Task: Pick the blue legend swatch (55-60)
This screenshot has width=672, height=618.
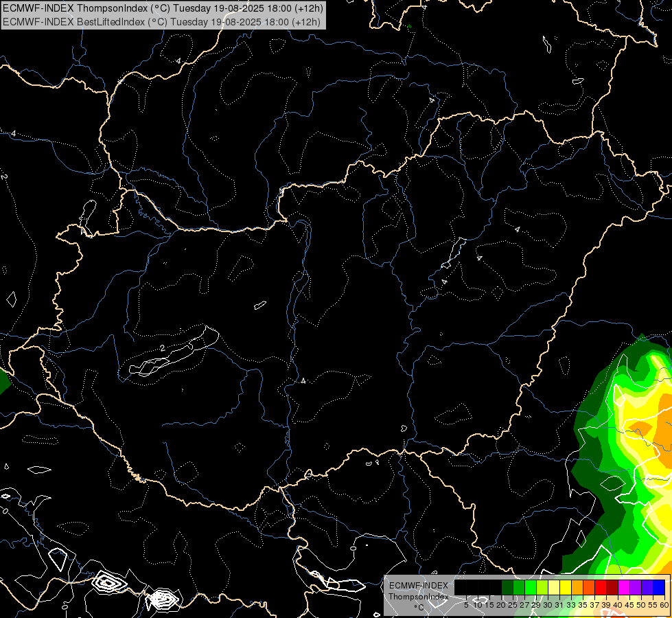Action: 659,587
